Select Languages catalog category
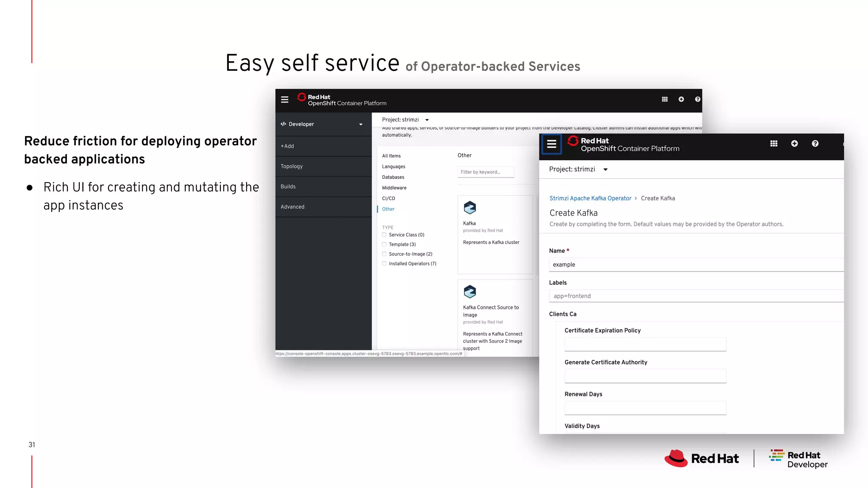 [393, 166]
